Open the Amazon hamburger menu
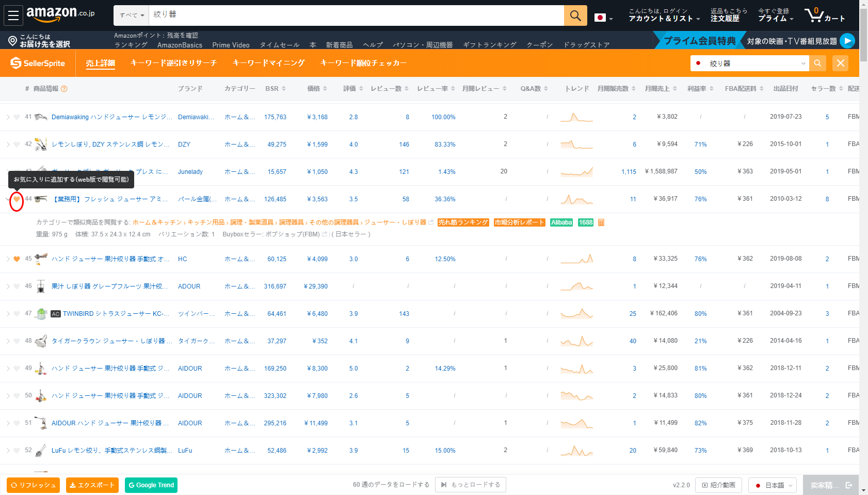The image size is (868, 495). pos(13,15)
